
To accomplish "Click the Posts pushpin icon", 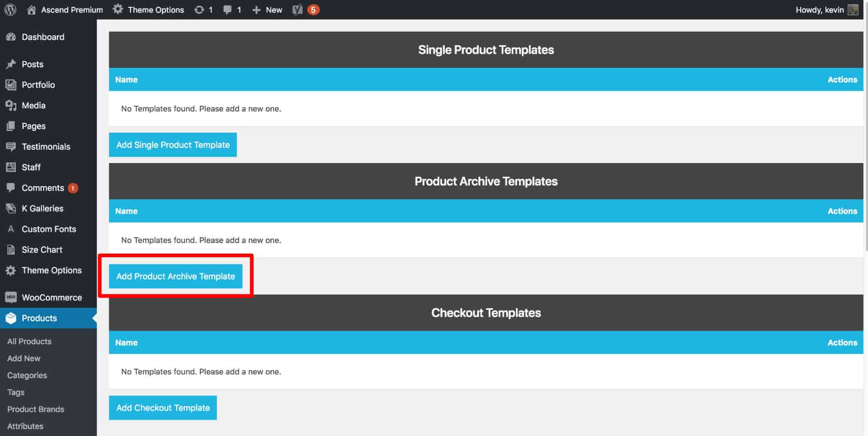I will pyautogui.click(x=11, y=64).
